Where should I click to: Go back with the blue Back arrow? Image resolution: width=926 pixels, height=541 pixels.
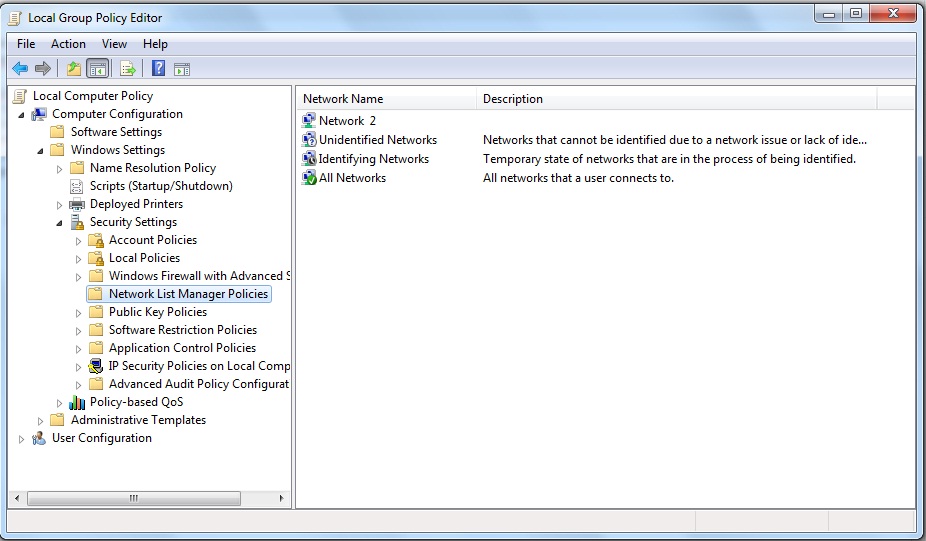coord(20,69)
